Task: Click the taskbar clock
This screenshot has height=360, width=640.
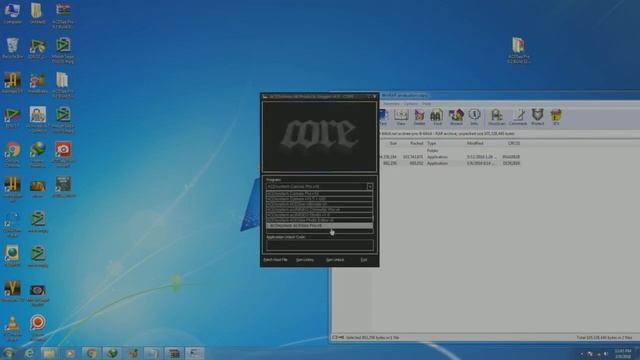Action: [623, 353]
